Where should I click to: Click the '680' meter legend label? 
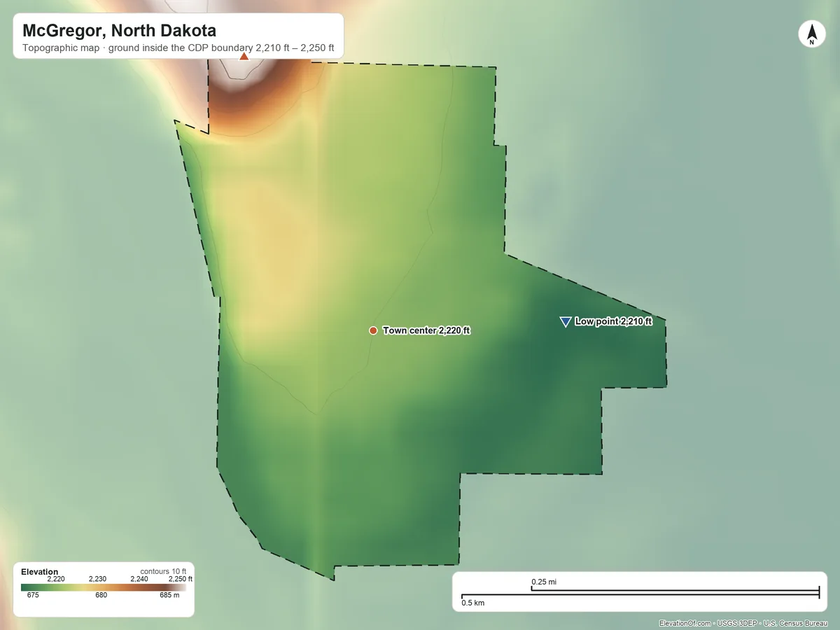pyautogui.click(x=101, y=596)
